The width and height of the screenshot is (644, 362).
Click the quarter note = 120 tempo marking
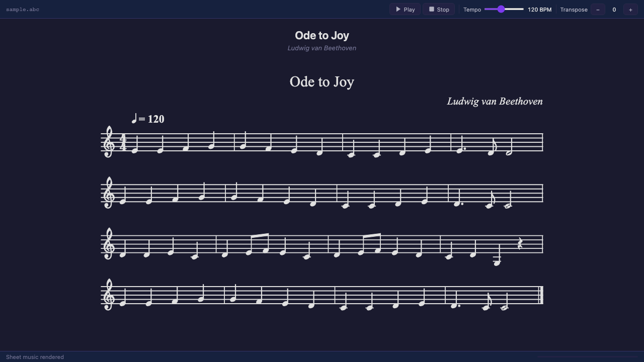pos(148,119)
